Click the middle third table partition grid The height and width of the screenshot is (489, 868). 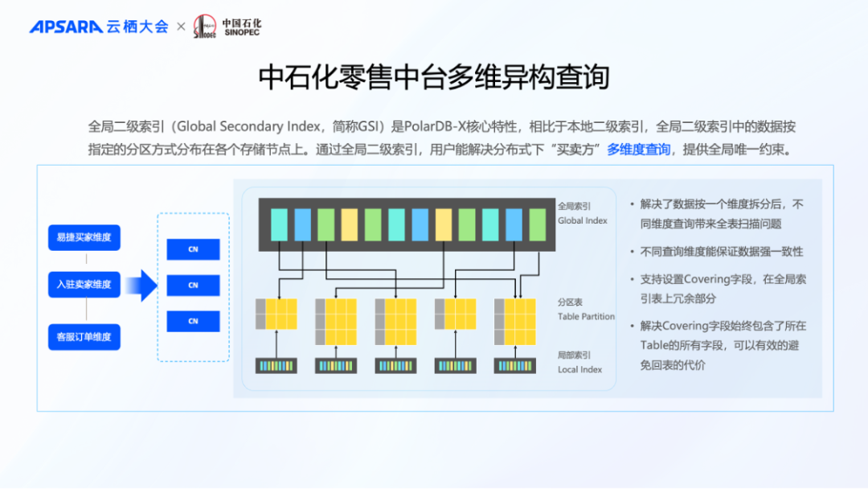[395, 322]
